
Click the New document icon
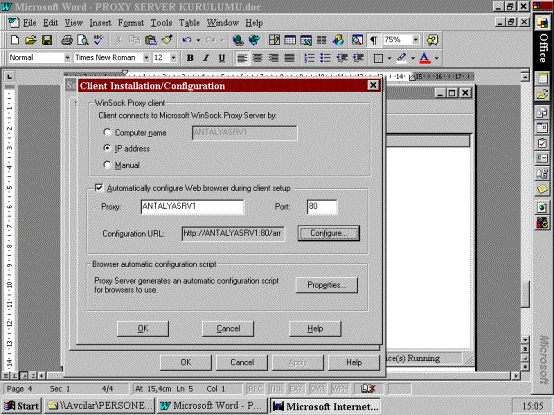pyautogui.click(x=15, y=40)
